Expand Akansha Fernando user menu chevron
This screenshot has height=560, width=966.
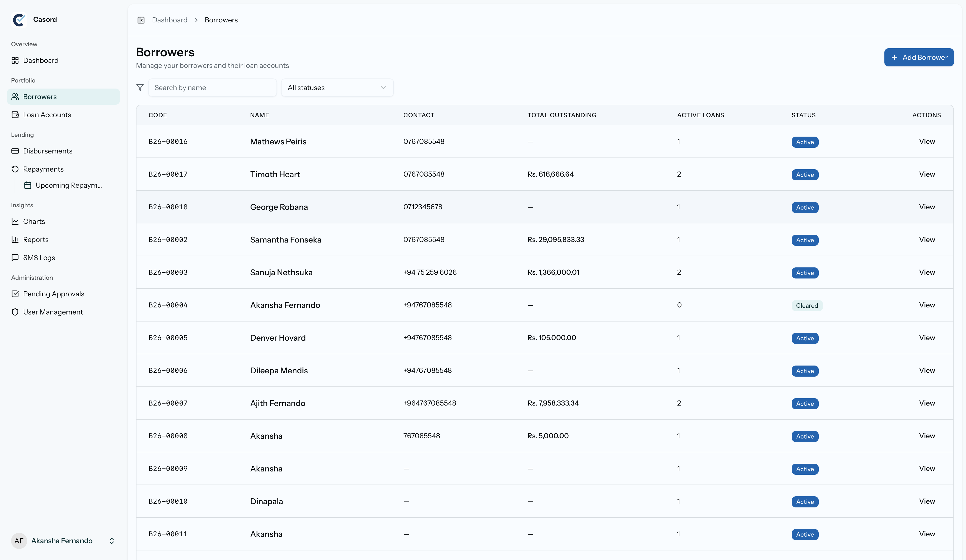click(x=112, y=541)
